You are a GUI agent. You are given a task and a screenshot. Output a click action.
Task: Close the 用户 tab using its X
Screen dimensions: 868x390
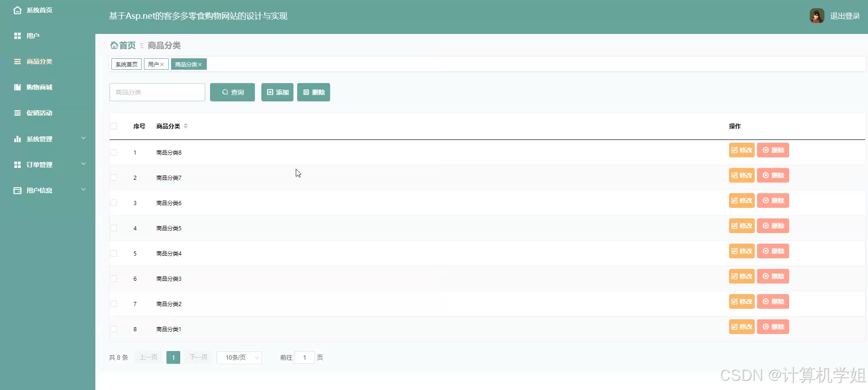click(x=162, y=65)
